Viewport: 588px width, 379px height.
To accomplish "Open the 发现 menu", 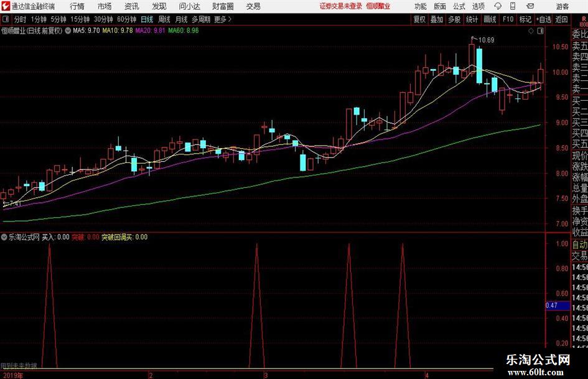I will pos(159,6).
